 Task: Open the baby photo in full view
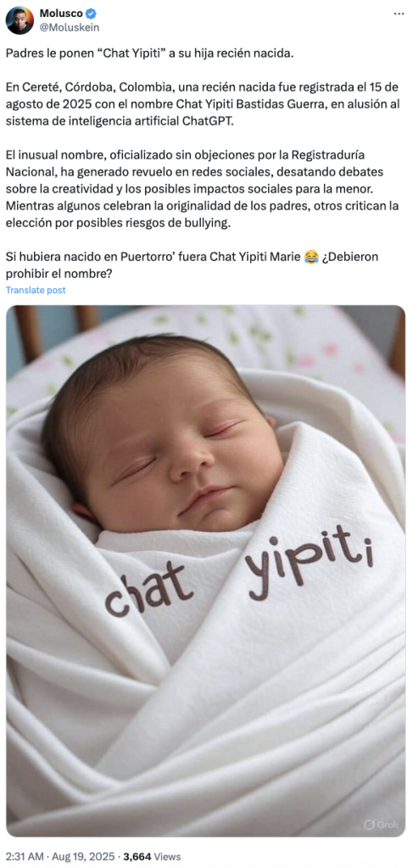coord(206,570)
